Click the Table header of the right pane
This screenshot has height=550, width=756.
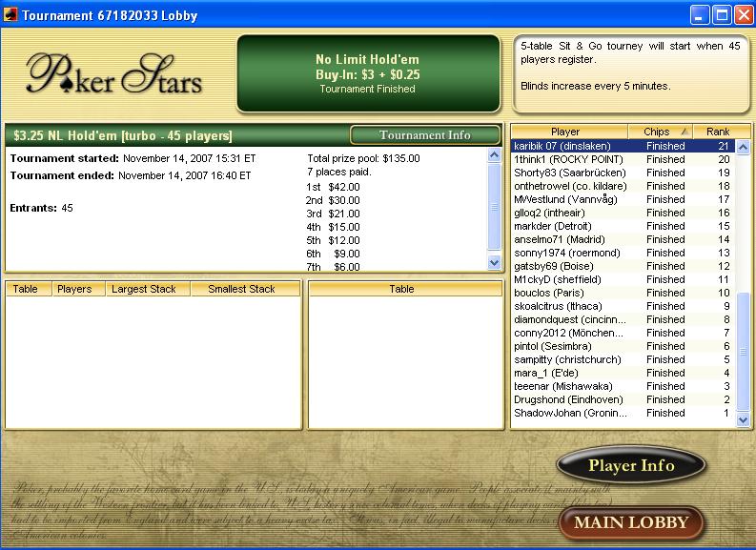click(x=405, y=289)
